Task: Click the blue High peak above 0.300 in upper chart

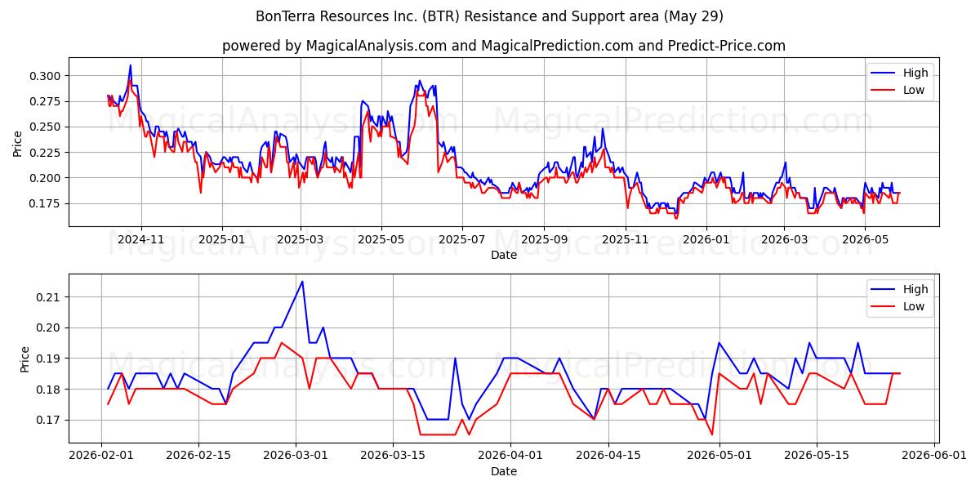Action: click(130, 65)
